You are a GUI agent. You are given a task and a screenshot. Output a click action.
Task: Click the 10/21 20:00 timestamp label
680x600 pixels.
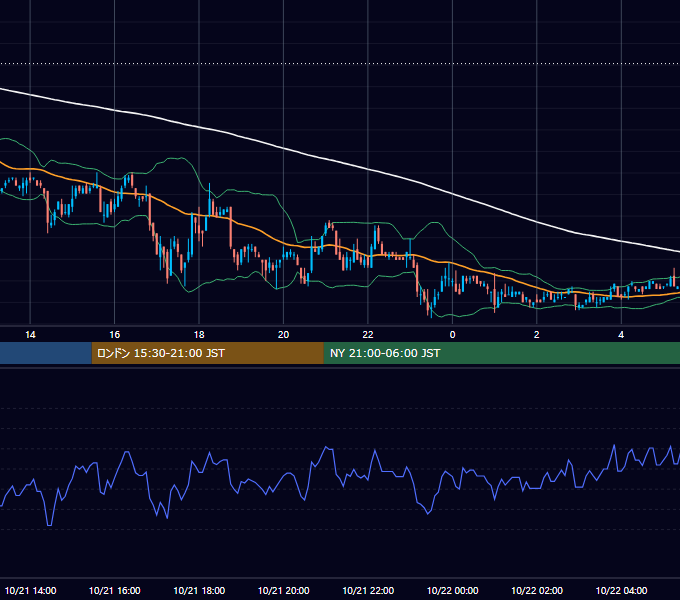284,590
